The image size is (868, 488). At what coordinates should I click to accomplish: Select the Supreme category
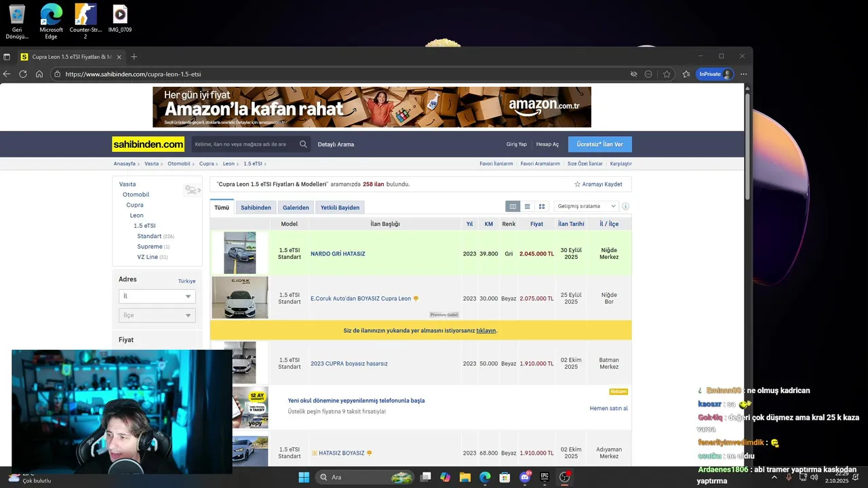click(150, 247)
